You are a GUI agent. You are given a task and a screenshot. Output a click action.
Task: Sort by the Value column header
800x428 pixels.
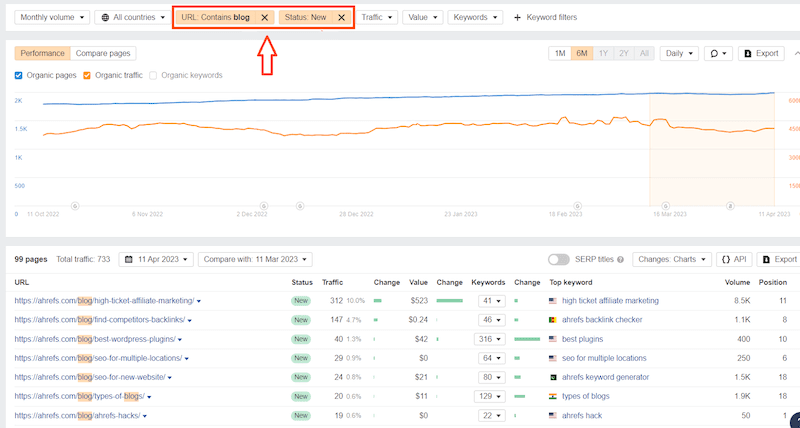pyautogui.click(x=418, y=283)
